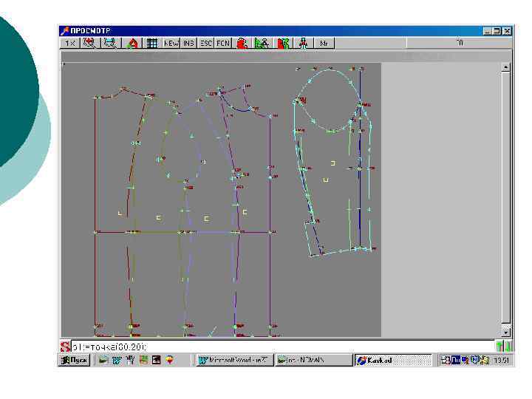Click the blue system tray icon

[456, 360]
